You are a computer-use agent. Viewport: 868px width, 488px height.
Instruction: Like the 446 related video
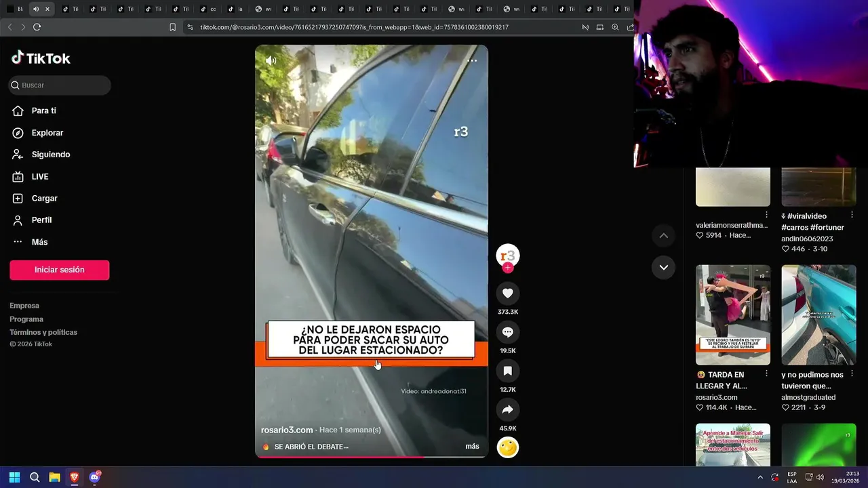(x=785, y=249)
